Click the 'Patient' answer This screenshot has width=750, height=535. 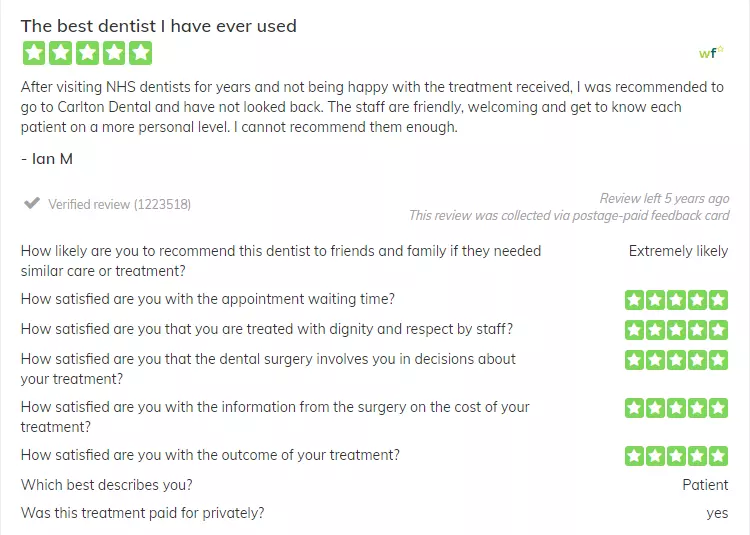click(x=705, y=485)
